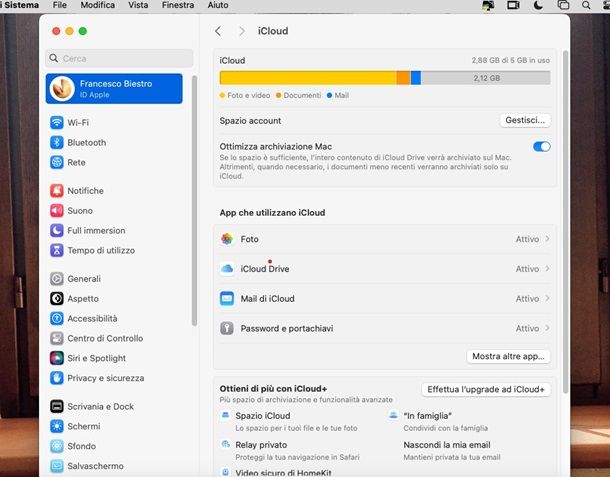Click the Generali gear icon

pos(57,278)
